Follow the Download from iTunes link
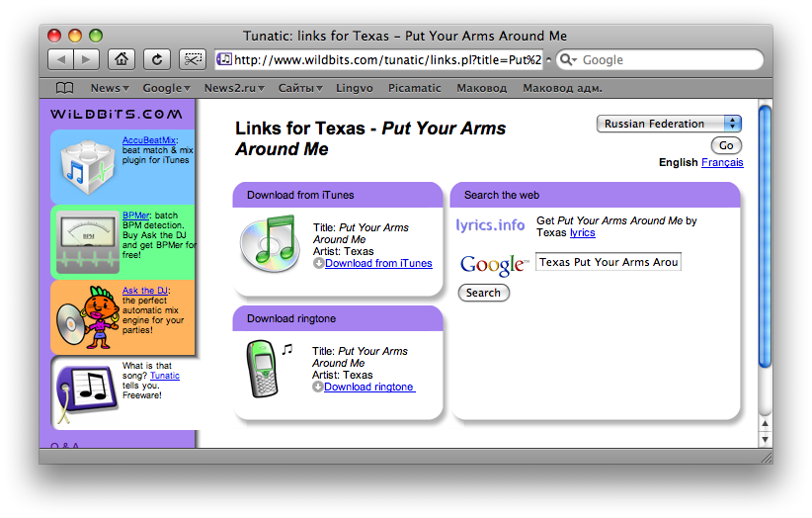Screen dimensions: 812x518 click(378, 263)
